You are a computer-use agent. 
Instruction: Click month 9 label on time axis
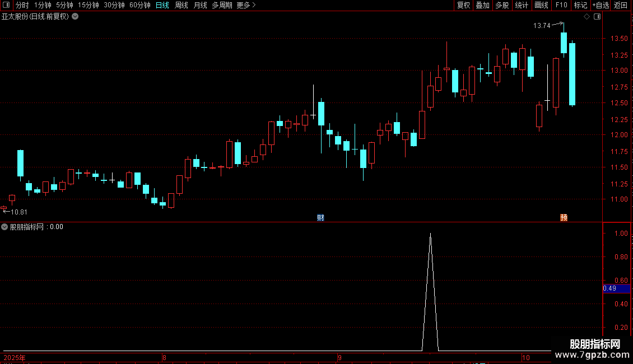339,357
